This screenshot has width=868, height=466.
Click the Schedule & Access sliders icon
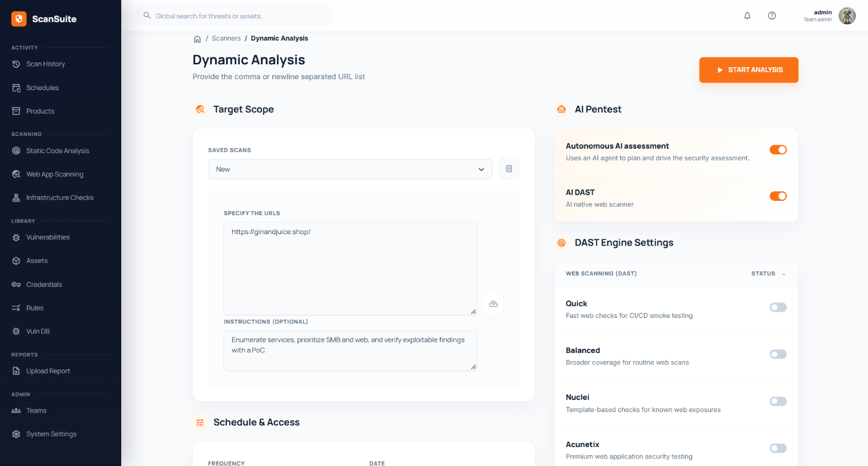[x=200, y=422]
